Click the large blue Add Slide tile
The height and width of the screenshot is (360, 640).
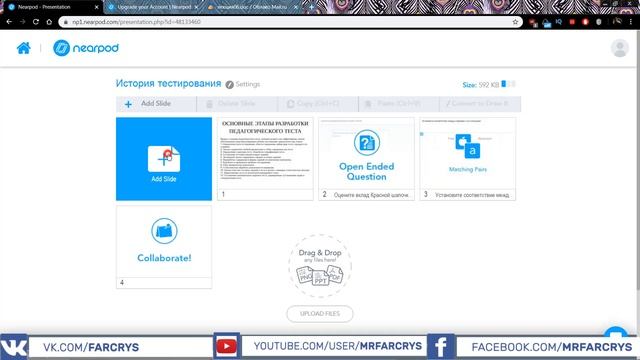[x=164, y=159]
